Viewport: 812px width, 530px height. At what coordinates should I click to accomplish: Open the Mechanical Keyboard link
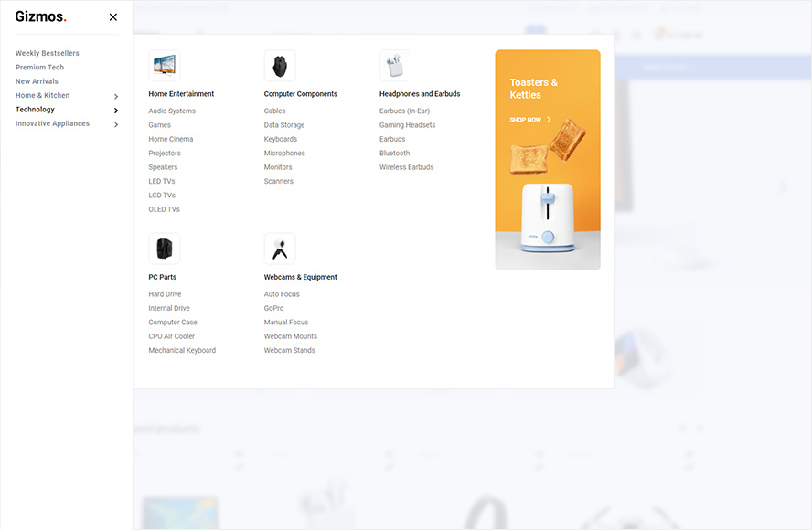tap(182, 351)
